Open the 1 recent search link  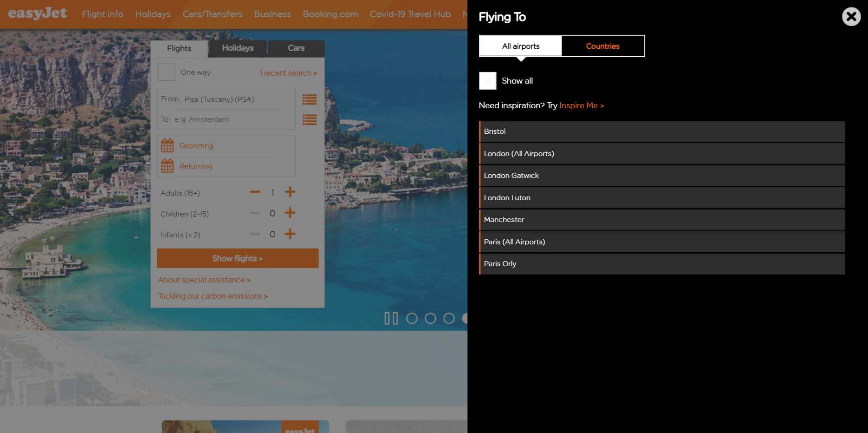tap(288, 73)
